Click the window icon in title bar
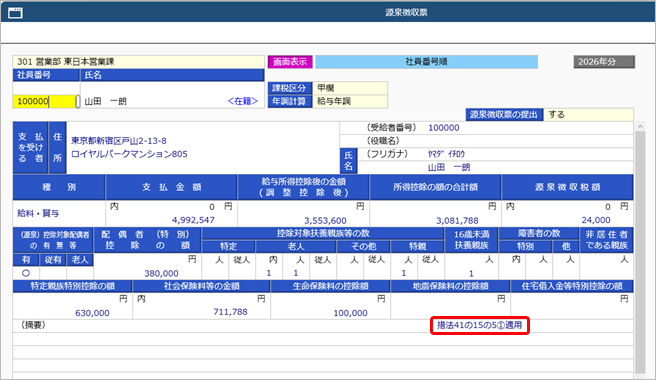The image size is (656, 380). [x=15, y=13]
